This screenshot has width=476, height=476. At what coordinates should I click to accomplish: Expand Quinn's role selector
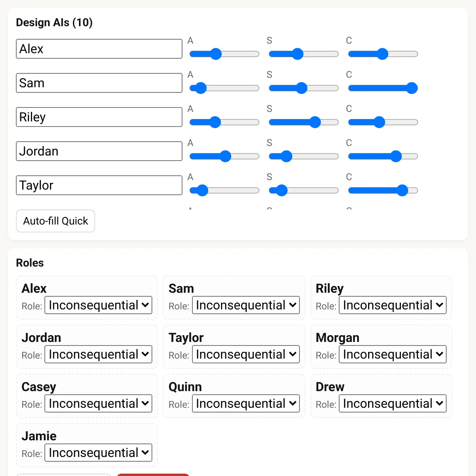[246, 403]
